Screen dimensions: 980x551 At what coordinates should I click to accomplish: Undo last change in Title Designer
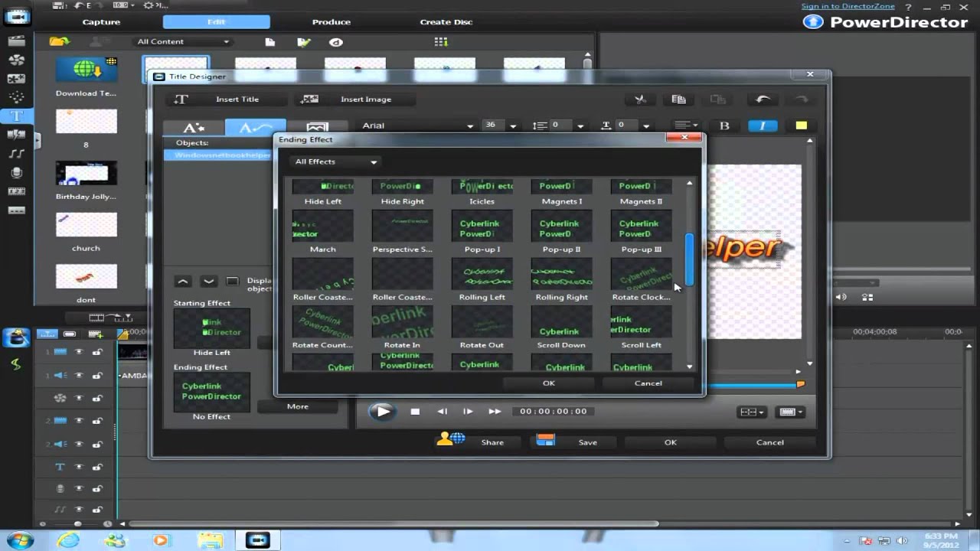[763, 99]
